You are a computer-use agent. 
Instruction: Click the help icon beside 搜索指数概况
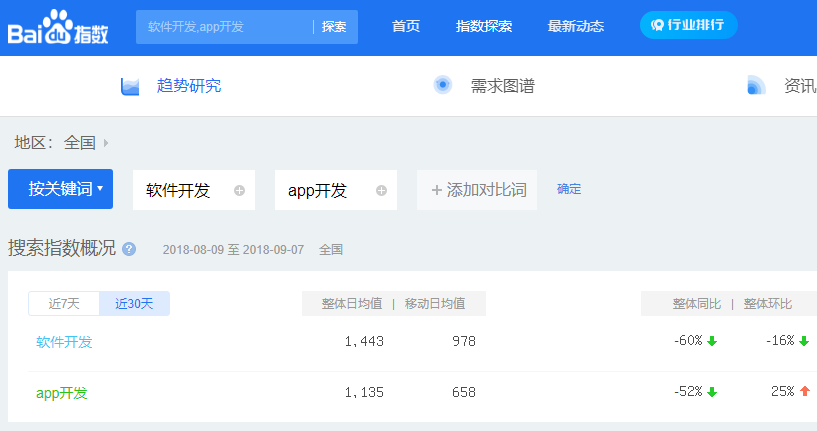point(129,249)
